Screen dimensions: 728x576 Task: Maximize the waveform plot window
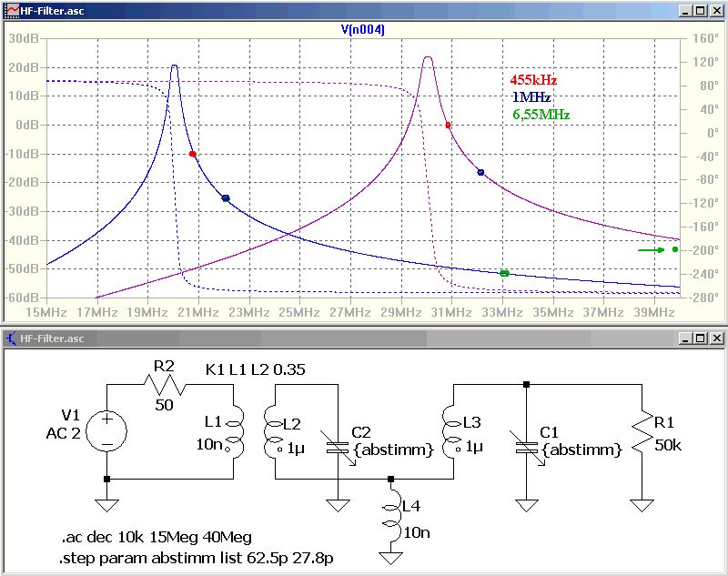tap(701, 11)
